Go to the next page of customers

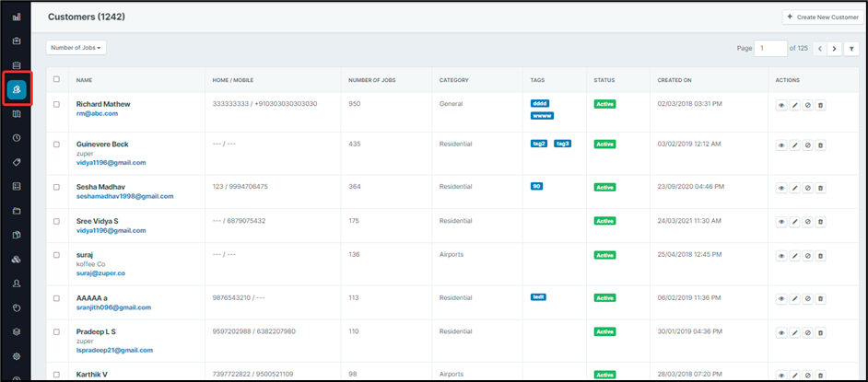(834, 48)
